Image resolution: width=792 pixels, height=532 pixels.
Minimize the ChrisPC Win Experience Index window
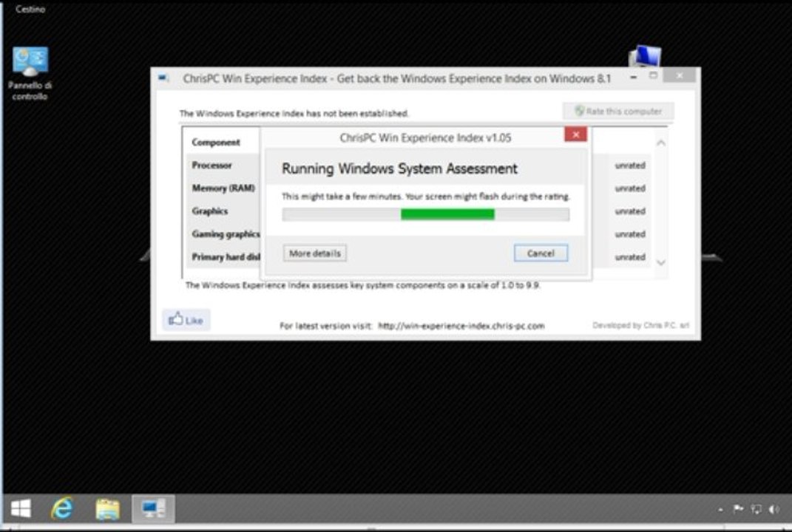tap(634, 76)
